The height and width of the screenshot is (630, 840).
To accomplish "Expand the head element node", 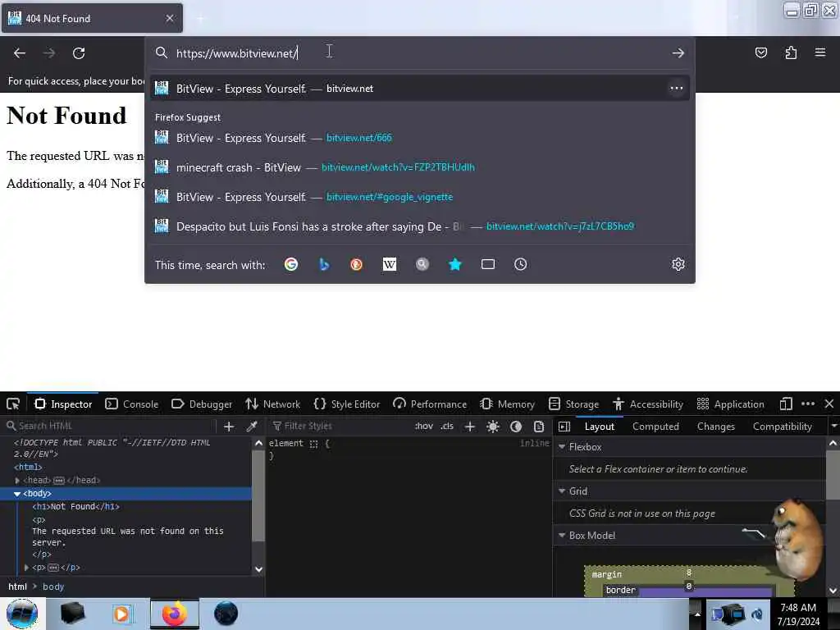I will tap(18, 481).
